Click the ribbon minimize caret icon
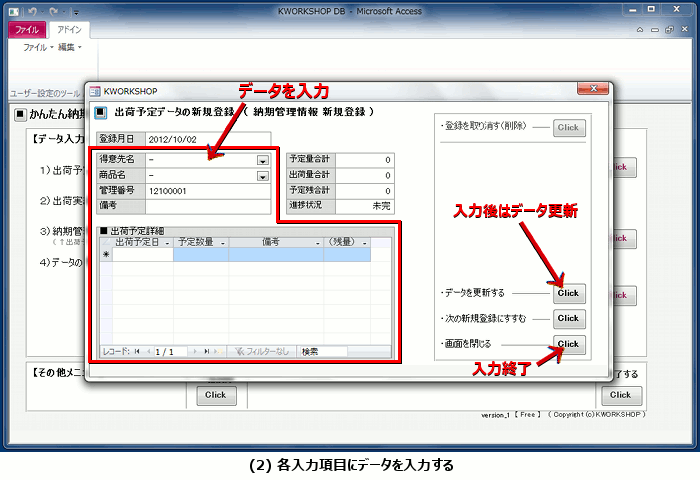Image resolution: width=700 pixels, height=480 pixels. coord(640,30)
